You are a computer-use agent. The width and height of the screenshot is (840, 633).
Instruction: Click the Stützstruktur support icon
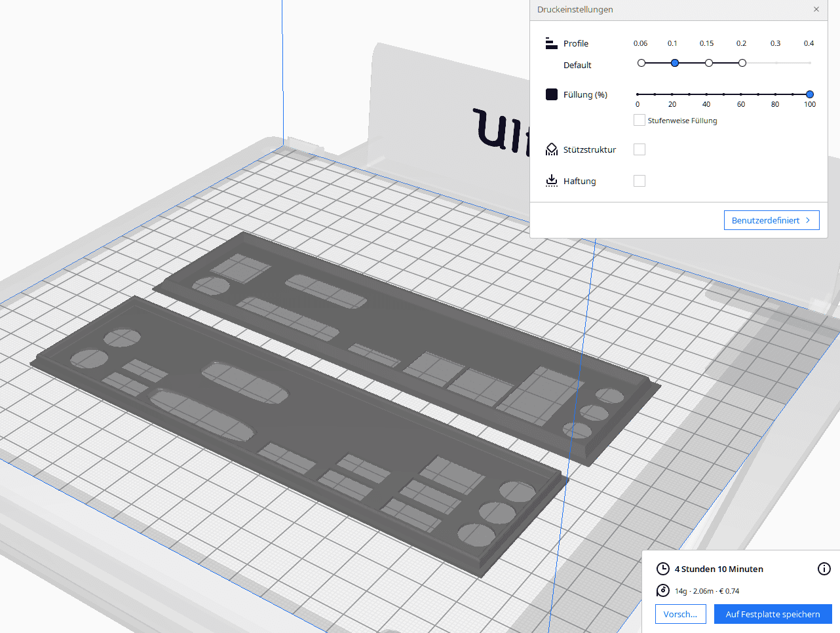tap(552, 149)
